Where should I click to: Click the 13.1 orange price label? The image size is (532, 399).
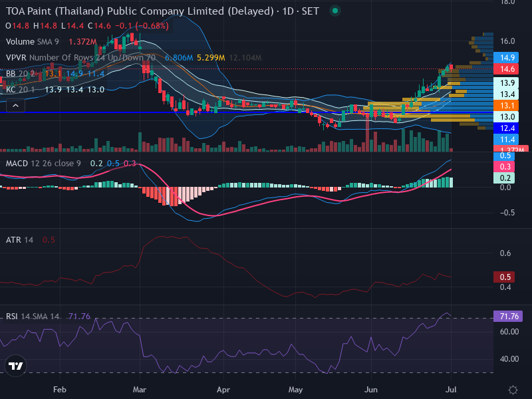[506, 106]
